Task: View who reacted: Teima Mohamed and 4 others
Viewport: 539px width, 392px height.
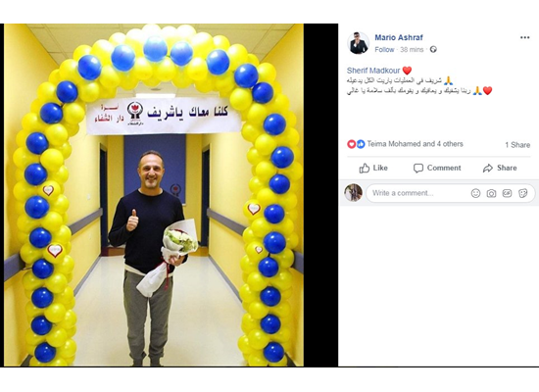Action: click(x=415, y=144)
